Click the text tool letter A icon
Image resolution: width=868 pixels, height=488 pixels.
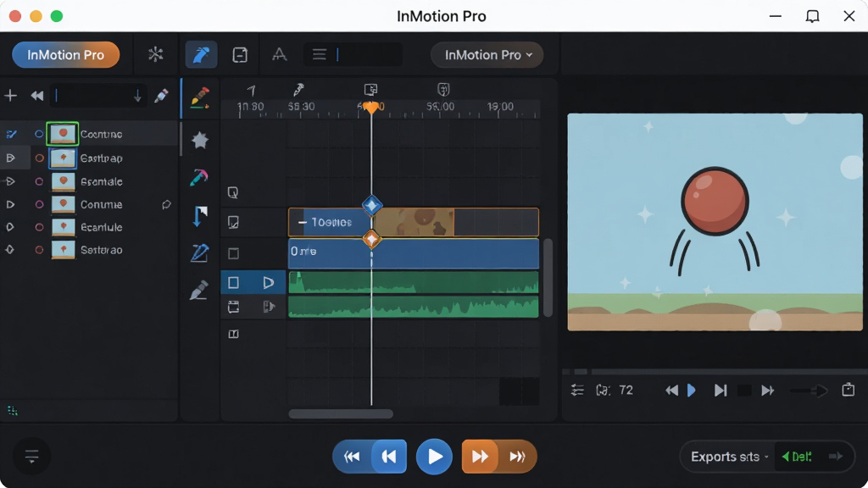(280, 54)
